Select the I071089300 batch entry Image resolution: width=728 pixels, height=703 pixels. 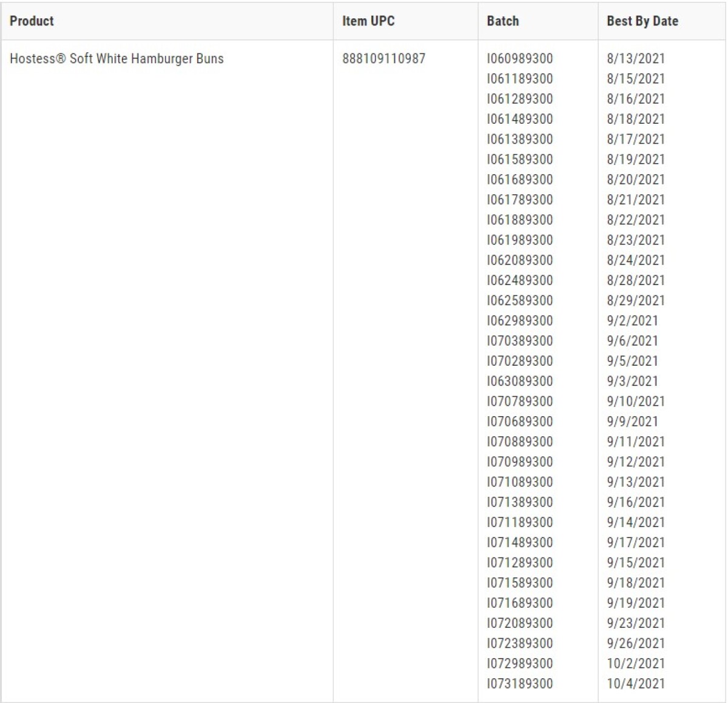click(520, 482)
